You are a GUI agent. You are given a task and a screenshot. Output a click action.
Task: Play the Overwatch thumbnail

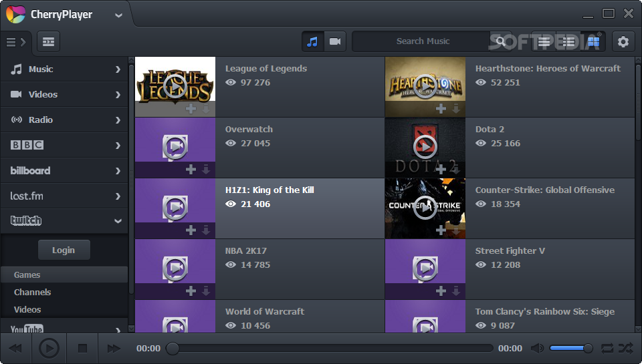click(x=175, y=147)
